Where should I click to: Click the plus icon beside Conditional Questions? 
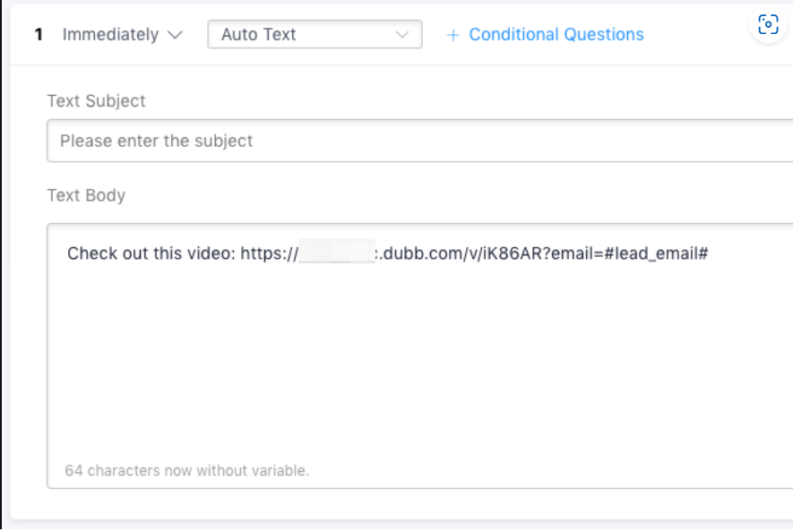[x=455, y=34]
